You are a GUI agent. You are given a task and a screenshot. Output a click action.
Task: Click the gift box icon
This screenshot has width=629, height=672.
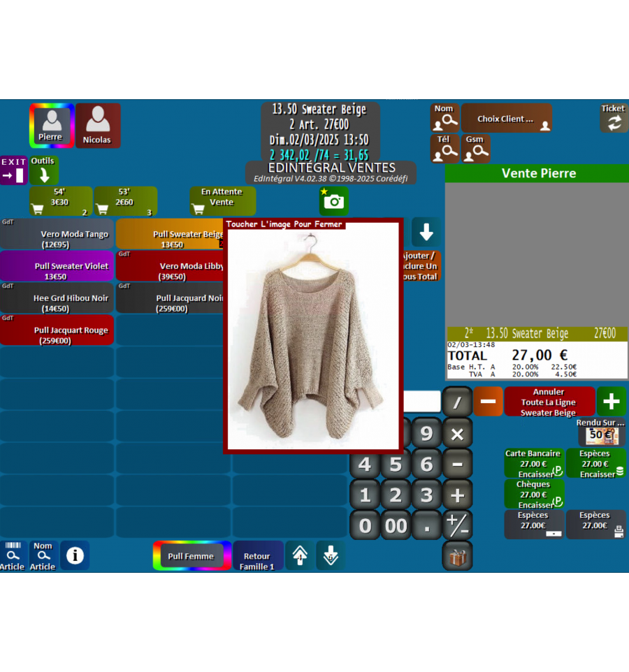(x=457, y=557)
